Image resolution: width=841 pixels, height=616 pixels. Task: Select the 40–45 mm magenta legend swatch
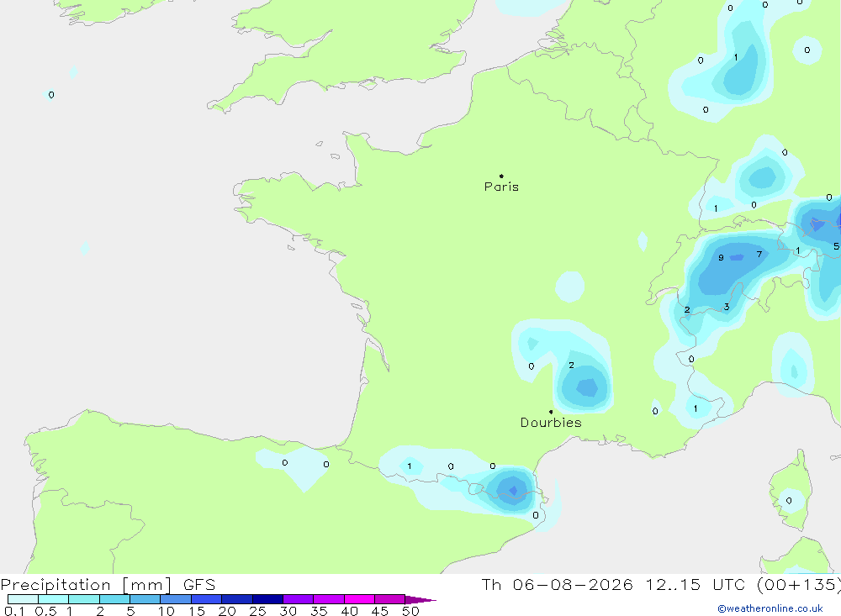pos(359,599)
